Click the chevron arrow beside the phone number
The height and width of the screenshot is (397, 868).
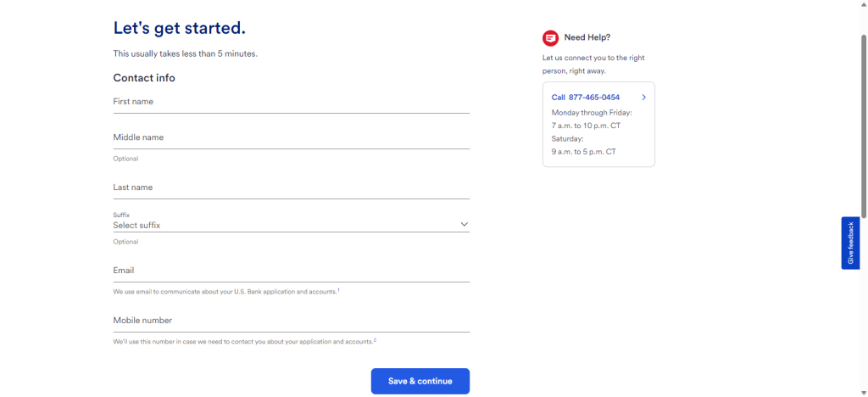pos(644,98)
